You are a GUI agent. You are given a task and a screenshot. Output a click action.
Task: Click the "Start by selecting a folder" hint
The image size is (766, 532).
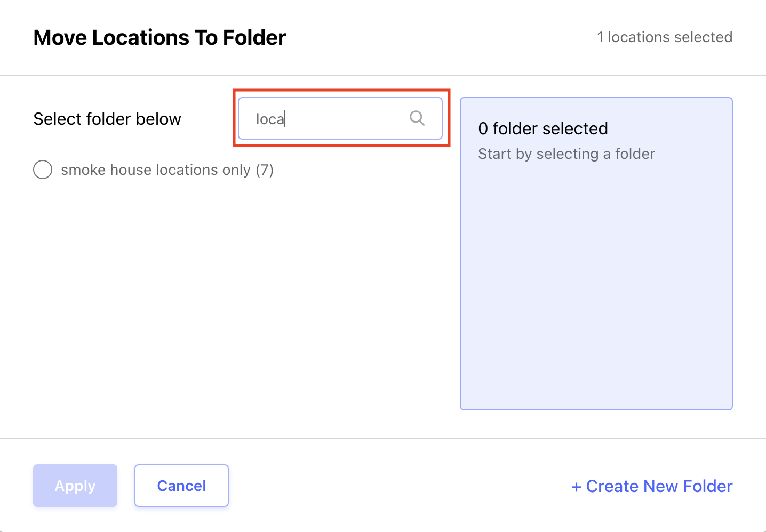point(566,154)
